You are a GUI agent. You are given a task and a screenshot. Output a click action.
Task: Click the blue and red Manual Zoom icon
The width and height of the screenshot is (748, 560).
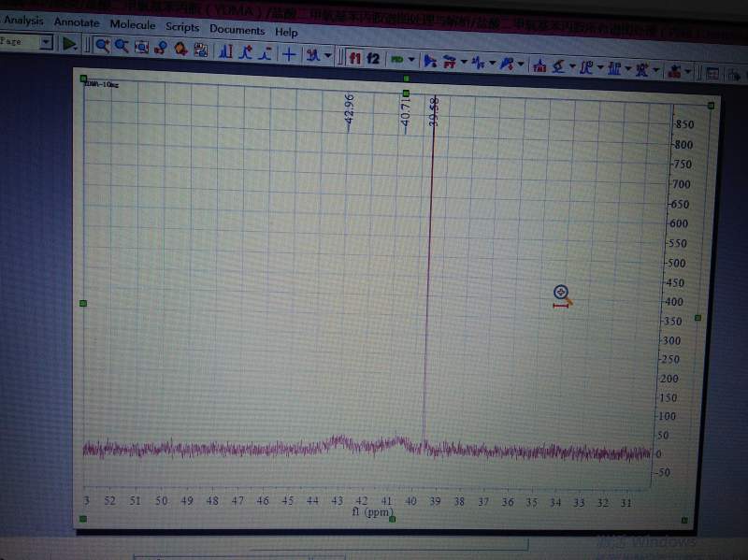[161, 49]
